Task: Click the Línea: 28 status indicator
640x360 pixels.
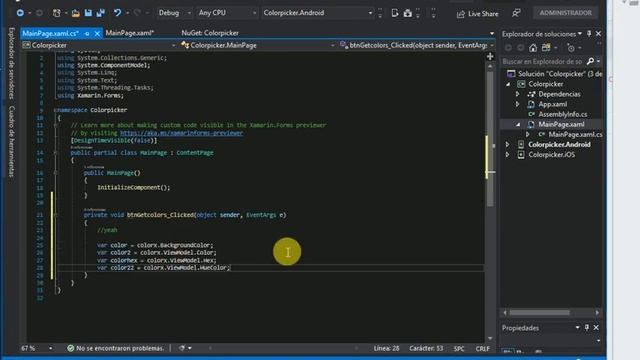Action: click(x=386, y=348)
